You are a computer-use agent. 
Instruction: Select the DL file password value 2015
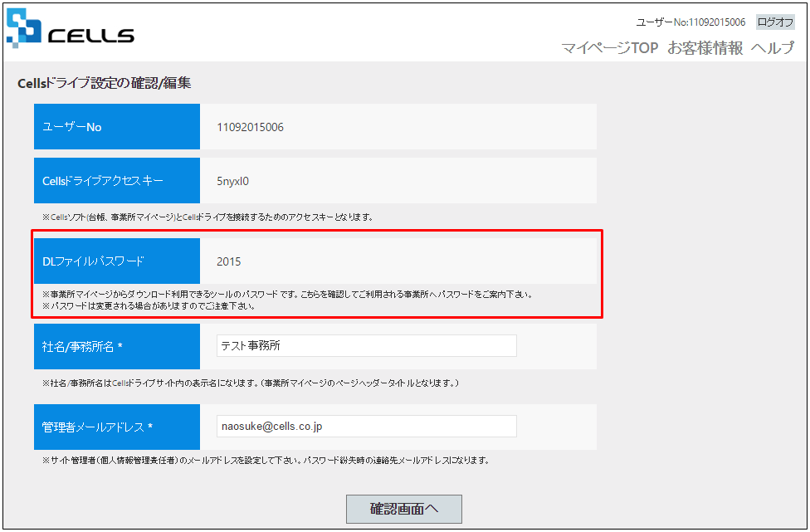pos(229,262)
